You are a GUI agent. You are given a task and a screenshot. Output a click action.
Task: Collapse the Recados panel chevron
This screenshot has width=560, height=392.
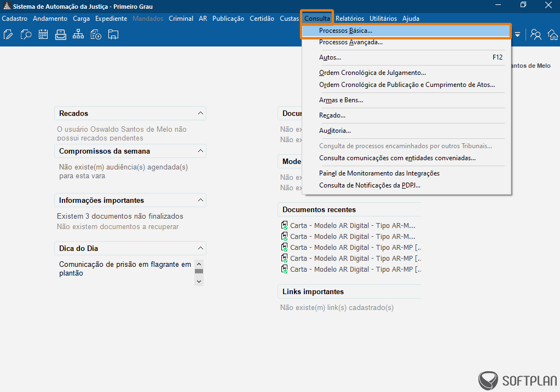click(x=200, y=113)
